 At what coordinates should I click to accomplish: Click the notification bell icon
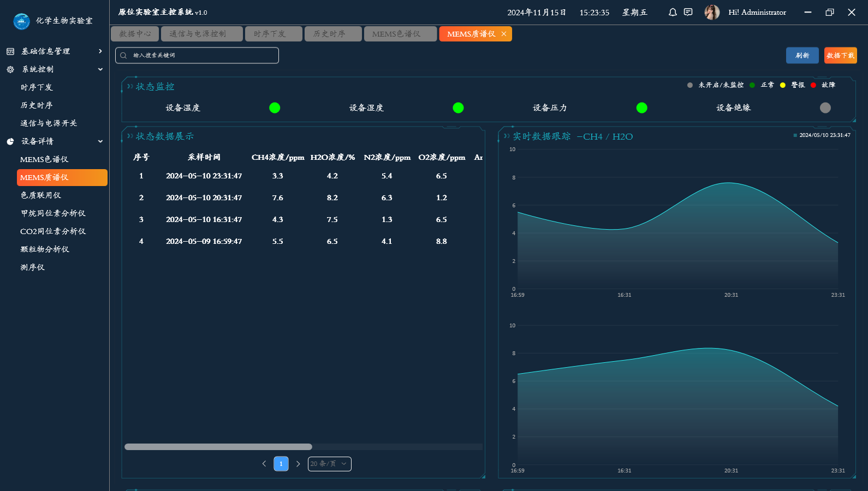(673, 12)
